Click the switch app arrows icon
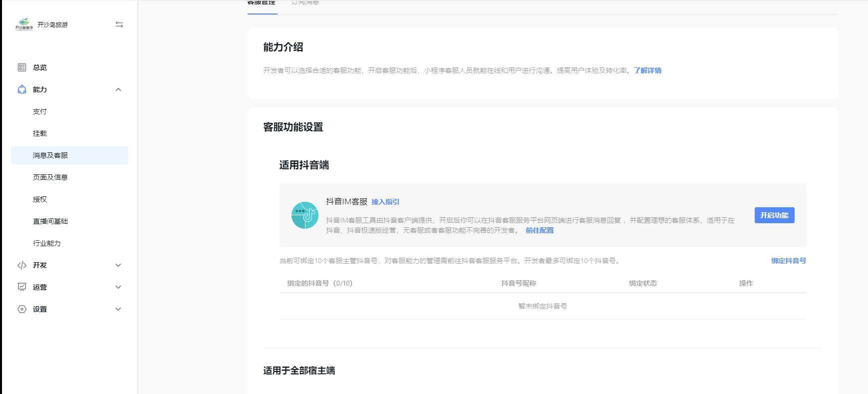Screen dimensions: 868x394 pyautogui.click(x=119, y=24)
